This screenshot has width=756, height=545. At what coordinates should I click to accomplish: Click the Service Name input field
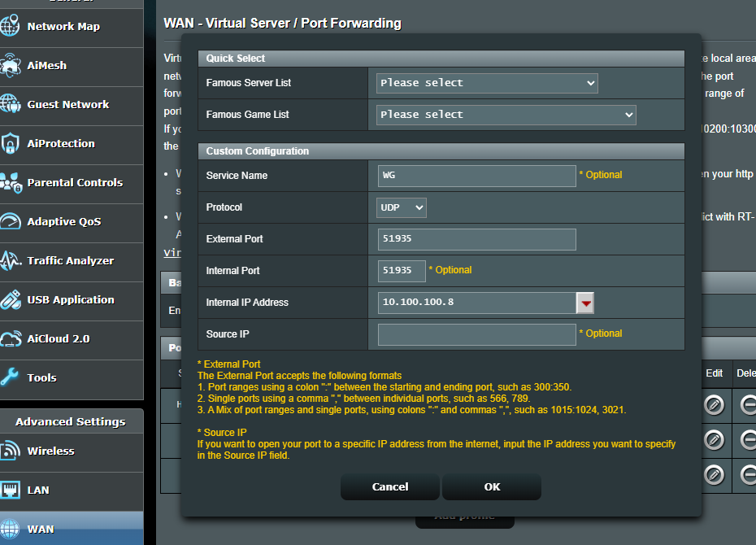[x=477, y=176]
